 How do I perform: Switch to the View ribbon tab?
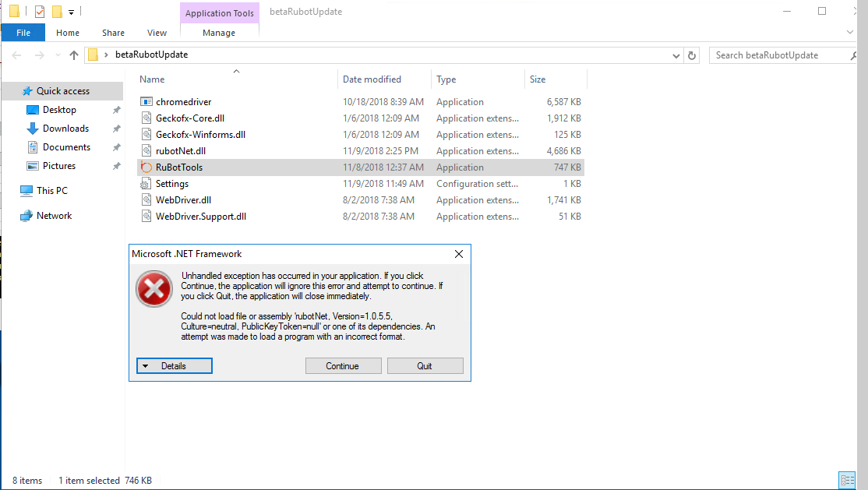pyautogui.click(x=157, y=33)
